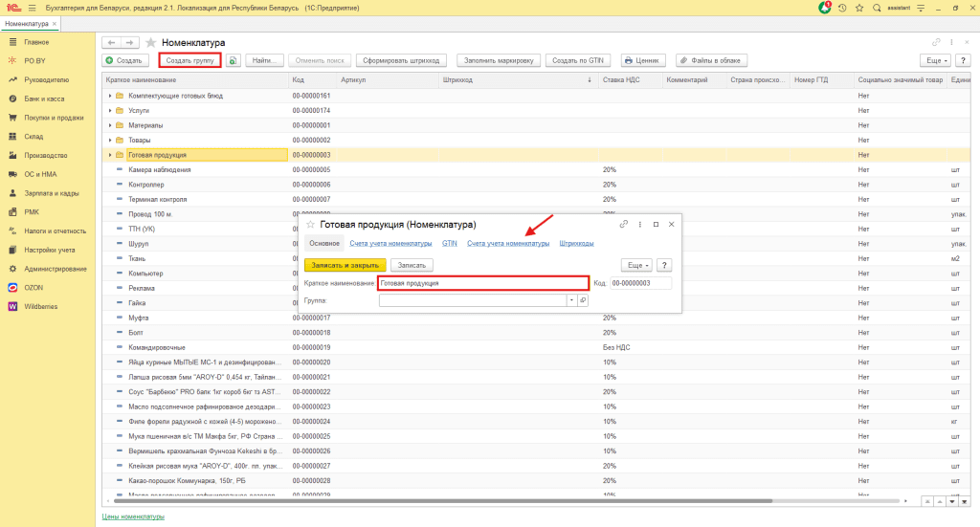Click Сформировать штрихкод button
980x527 pixels.
401,60
